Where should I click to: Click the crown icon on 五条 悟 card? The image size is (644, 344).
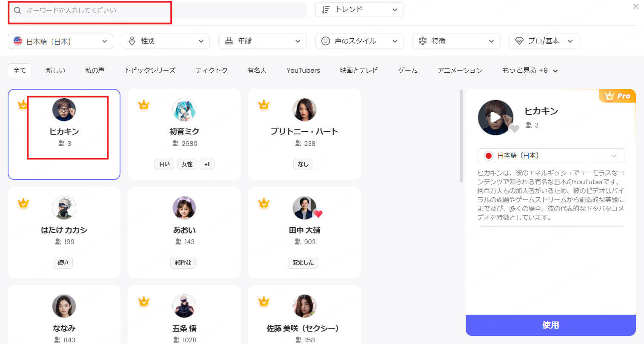pyautogui.click(x=144, y=301)
